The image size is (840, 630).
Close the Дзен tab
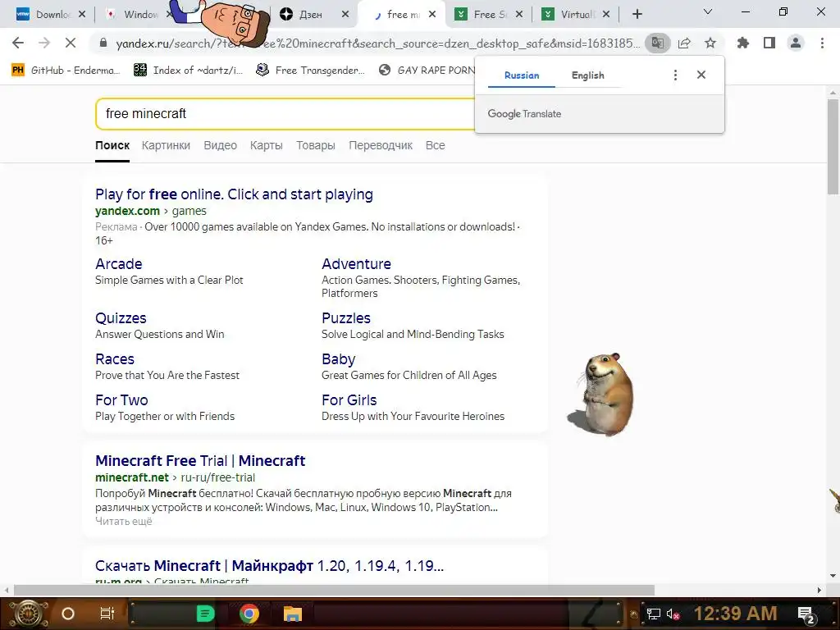pyautogui.click(x=345, y=15)
